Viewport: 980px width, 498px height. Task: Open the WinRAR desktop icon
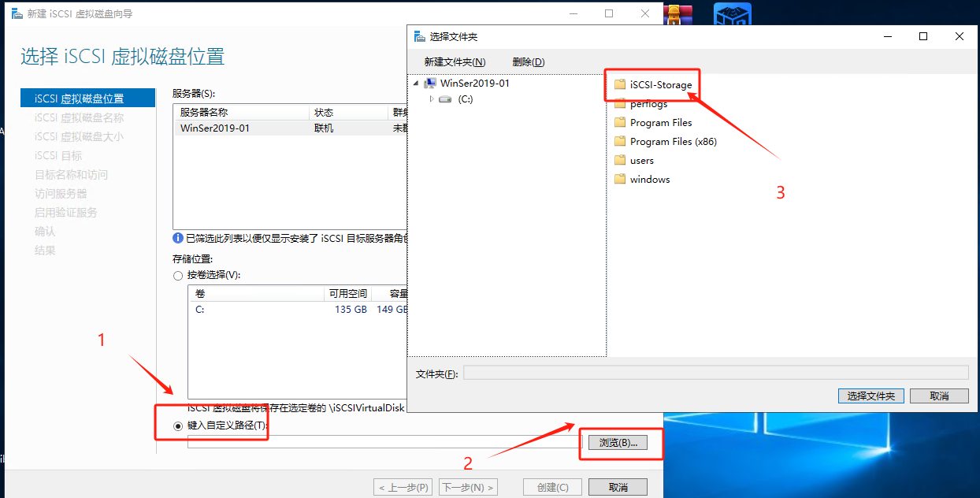[x=679, y=14]
